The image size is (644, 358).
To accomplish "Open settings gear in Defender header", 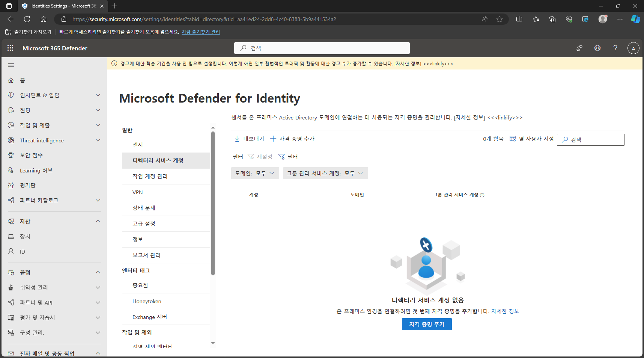I will tap(597, 48).
